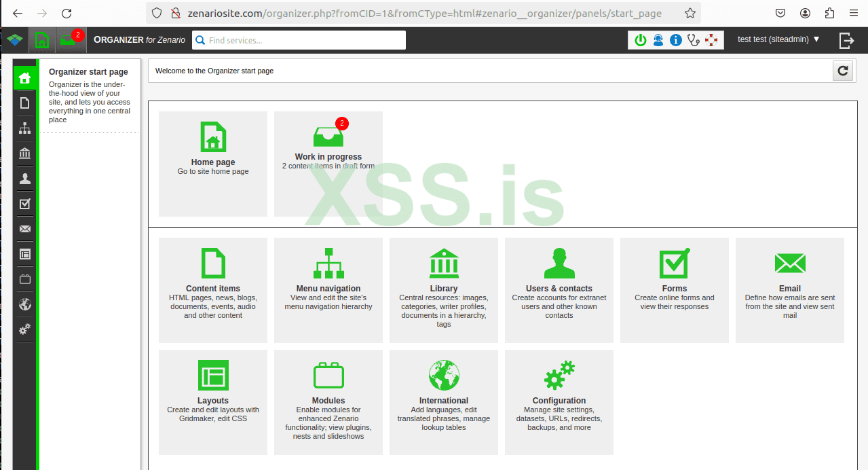Open the Pocket save icon
The width and height of the screenshot is (868, 470).
[780, 13]
